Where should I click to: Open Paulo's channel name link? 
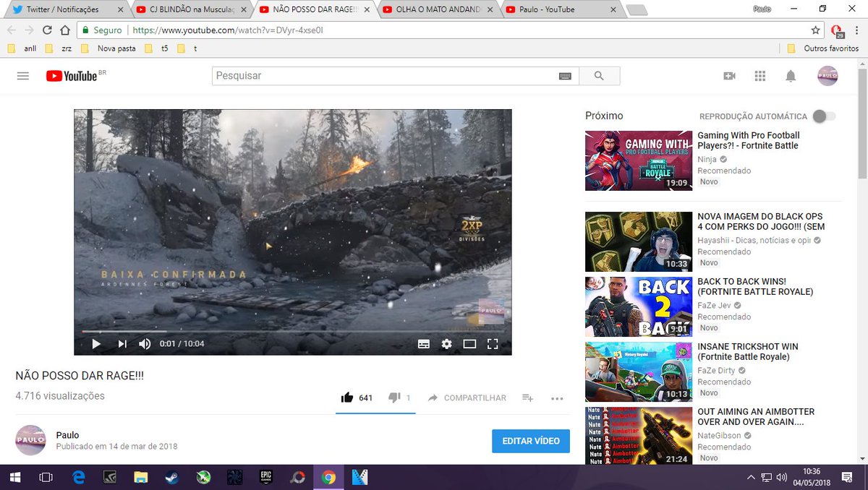coord(68,434)
